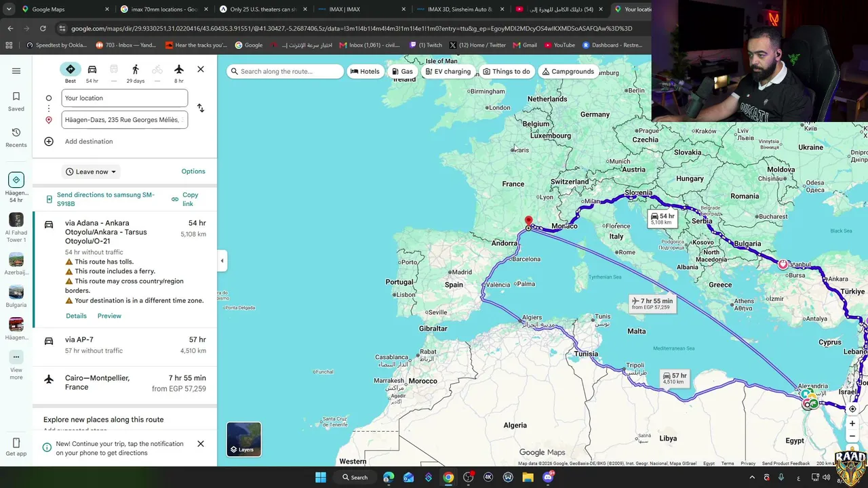
Task: Close the directions panel
Action: [x=201, y=69]
